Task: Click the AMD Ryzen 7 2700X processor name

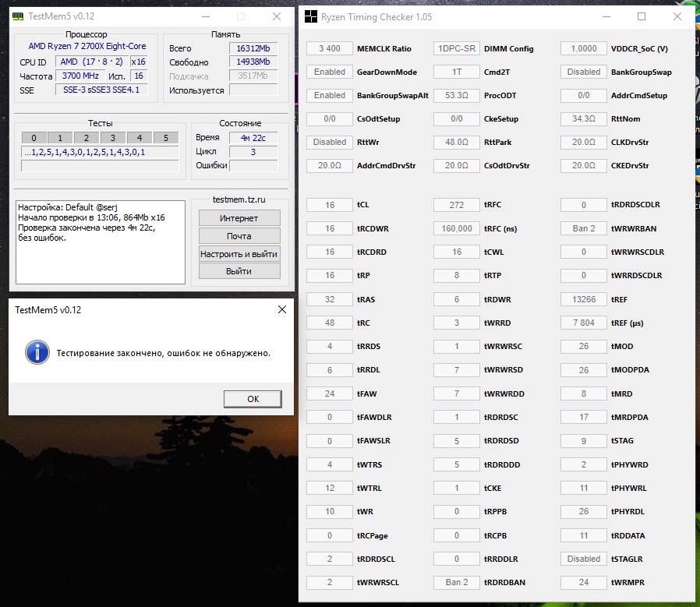Action: (87, 46)
